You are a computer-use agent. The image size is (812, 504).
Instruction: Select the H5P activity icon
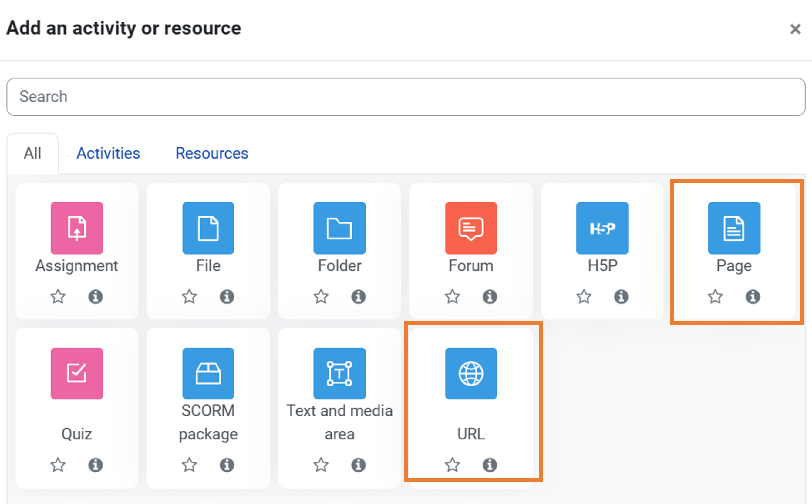(602, 228)
